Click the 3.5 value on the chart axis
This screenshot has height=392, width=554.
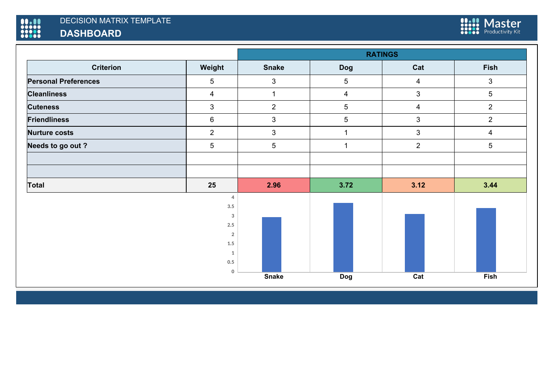231,206
